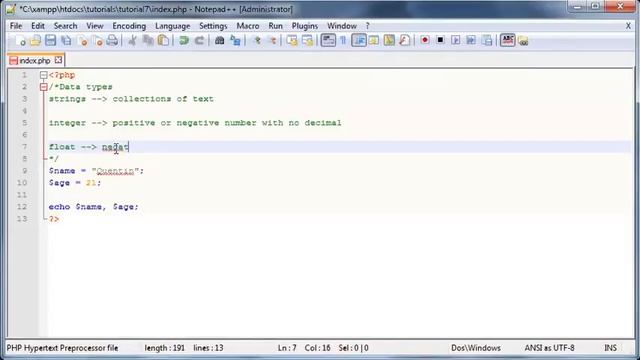Click 'collections' on line 3
Screen dimensions: 640x360
point(142,99)
